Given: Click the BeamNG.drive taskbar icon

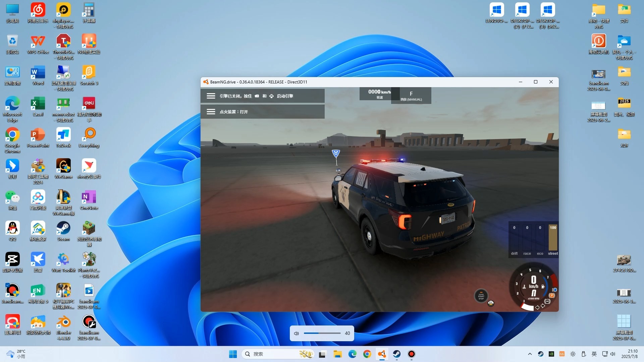Looking at the screenshot, I should pyautogui.click(x=382, y=354).
